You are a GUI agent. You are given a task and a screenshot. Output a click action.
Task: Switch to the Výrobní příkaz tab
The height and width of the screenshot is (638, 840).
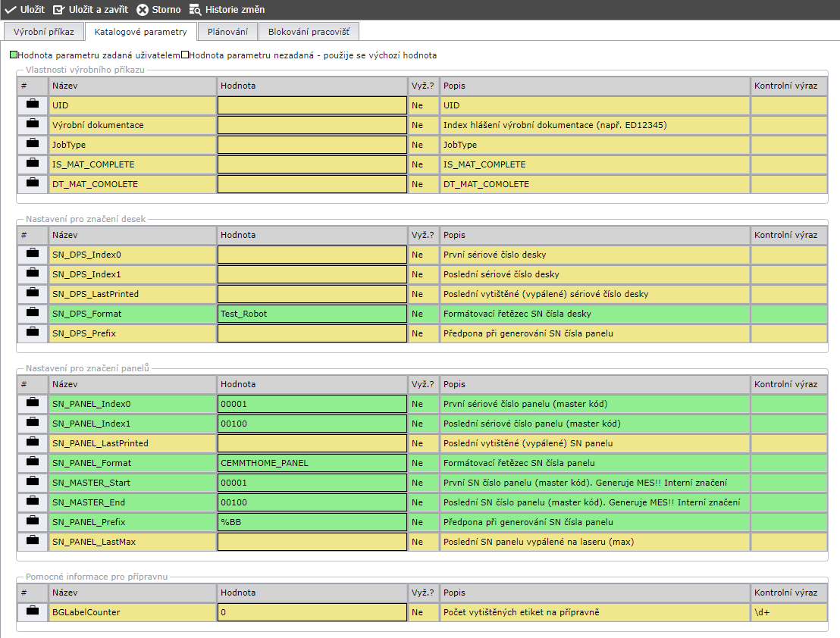(x=44, y=32)
